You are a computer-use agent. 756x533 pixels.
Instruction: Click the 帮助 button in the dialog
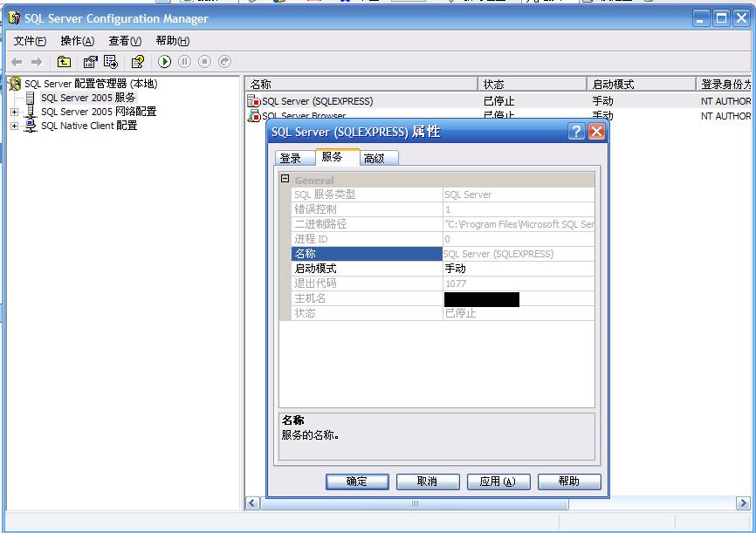(x=569, y=482)
